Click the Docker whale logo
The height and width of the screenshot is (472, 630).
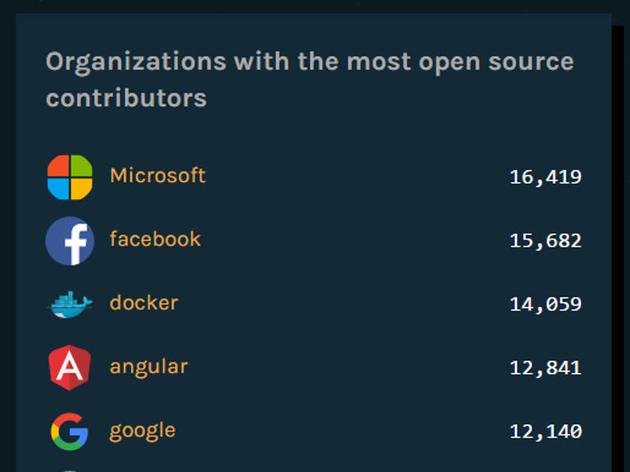point(70,304)
